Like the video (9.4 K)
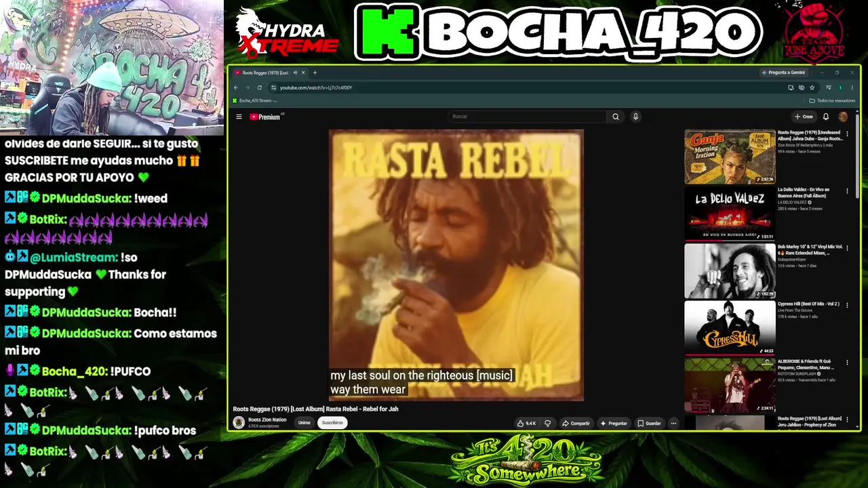Image resolution: width=868 pixels, height=488 pixels. tap(526, 423)
